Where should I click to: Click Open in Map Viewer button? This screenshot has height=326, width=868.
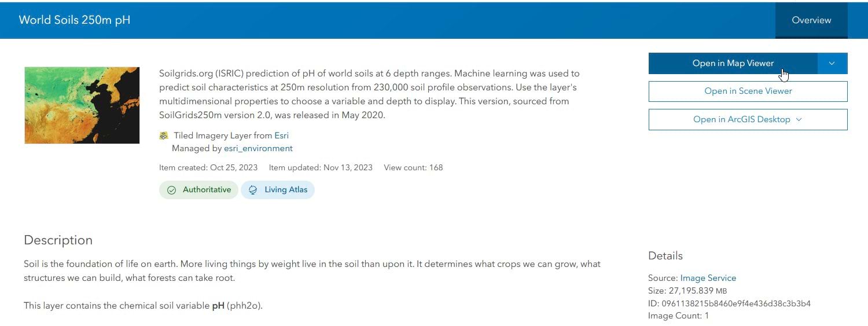click(733, 63)
